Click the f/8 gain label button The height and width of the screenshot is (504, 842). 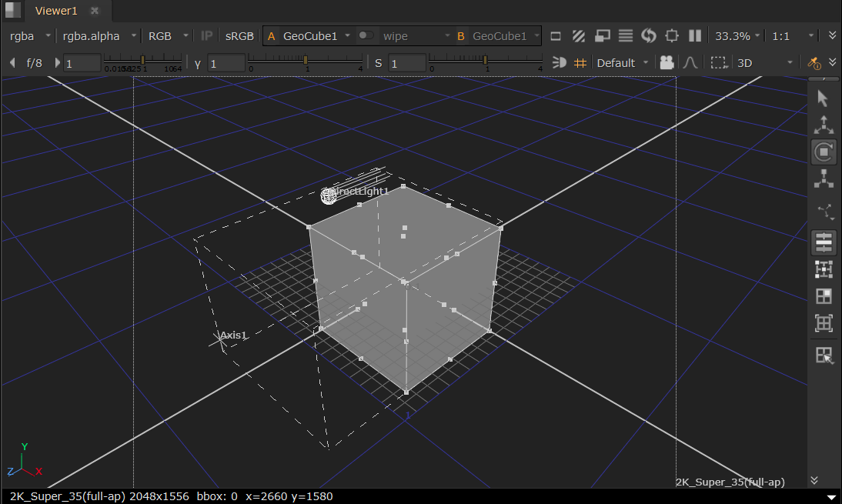(x=34, y=63)
